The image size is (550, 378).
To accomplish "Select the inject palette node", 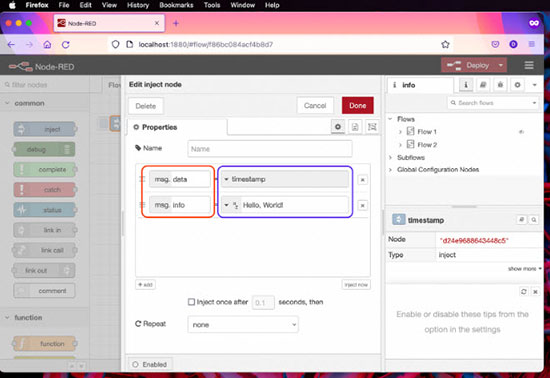I will 45,129.
